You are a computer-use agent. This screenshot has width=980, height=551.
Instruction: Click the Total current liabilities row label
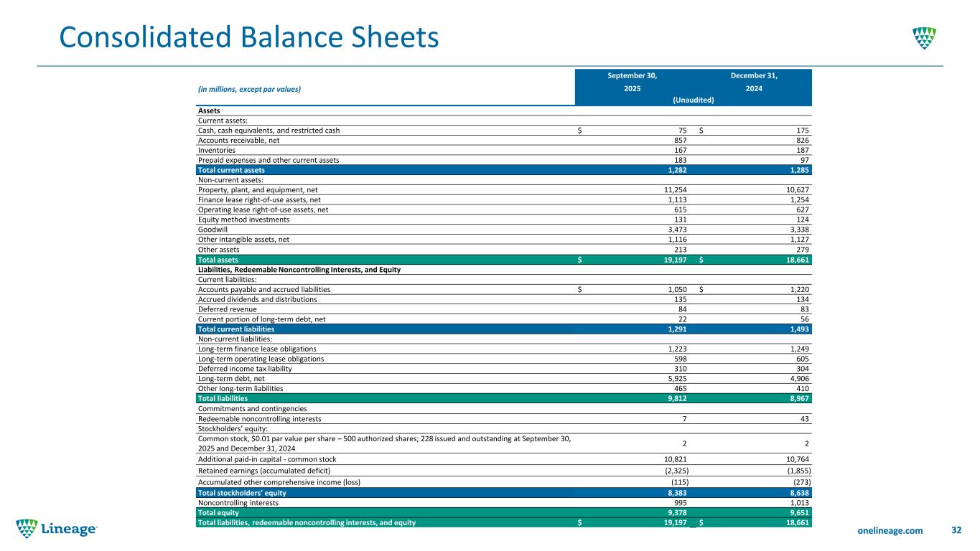click(x=237, y=329)
